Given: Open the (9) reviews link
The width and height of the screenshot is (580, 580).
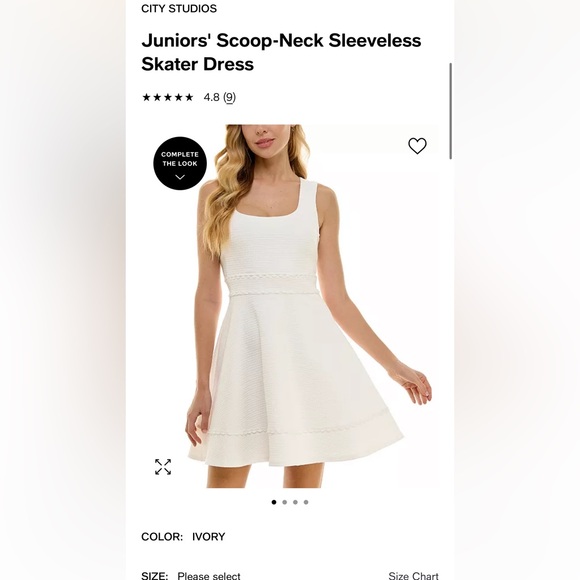Looking at the screenshot, I should click(229, 97).
